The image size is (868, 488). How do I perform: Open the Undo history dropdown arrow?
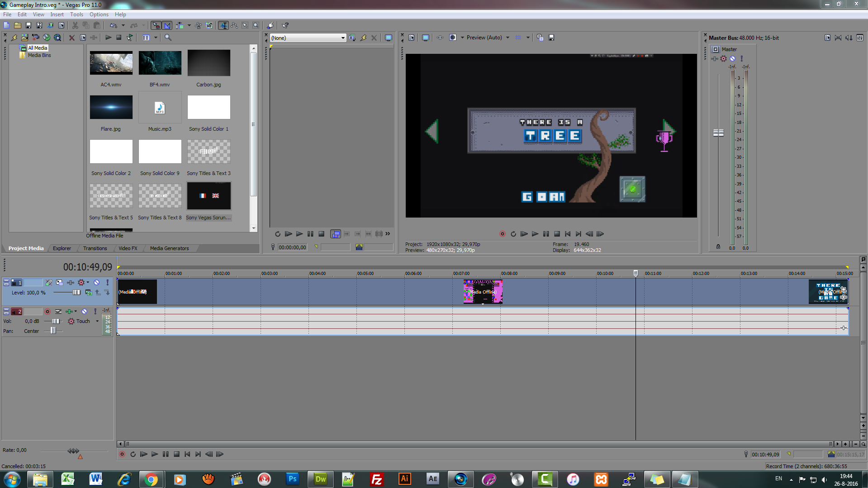pyautogui.click(x=123, y=25)
